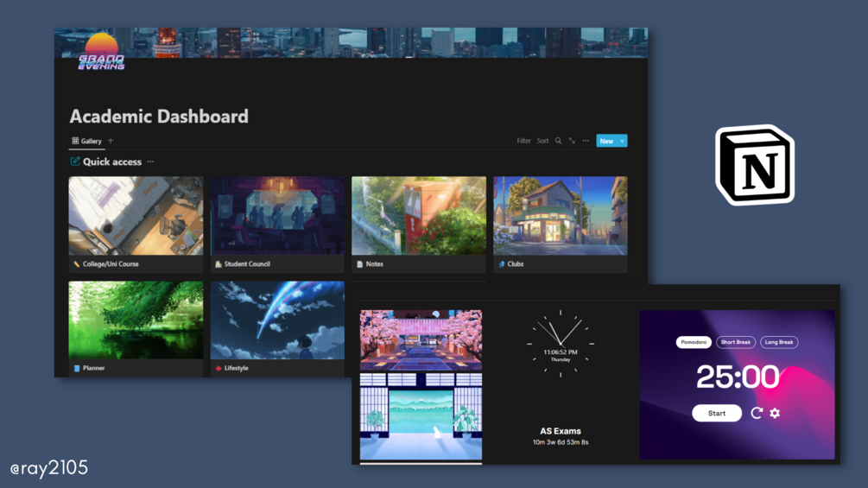
Task: Click the countdown 10m 3w 6d text
Action: point(561,442)
